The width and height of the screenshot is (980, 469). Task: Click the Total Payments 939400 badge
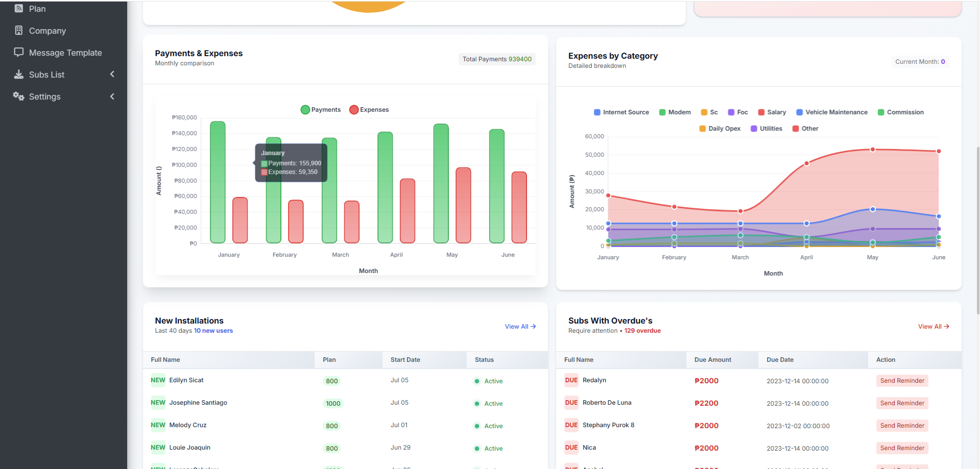(497, 59)
